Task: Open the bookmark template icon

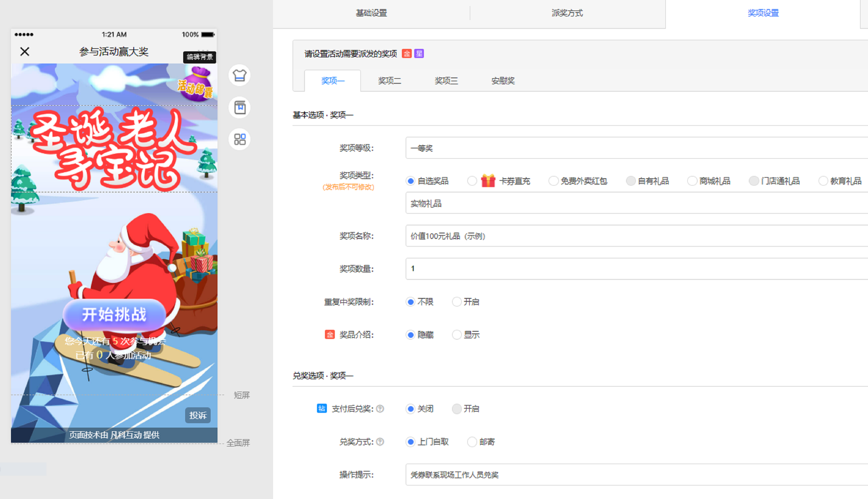Action: tap(240, 107)
